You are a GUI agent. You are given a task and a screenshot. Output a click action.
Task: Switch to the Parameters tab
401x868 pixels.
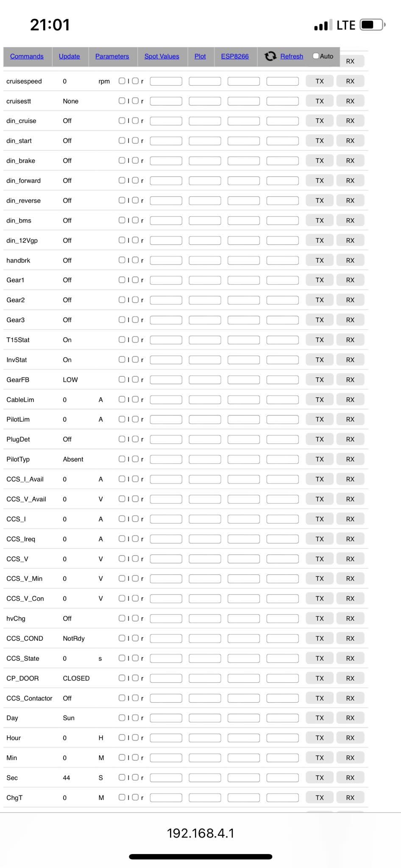tap(112, 56)
